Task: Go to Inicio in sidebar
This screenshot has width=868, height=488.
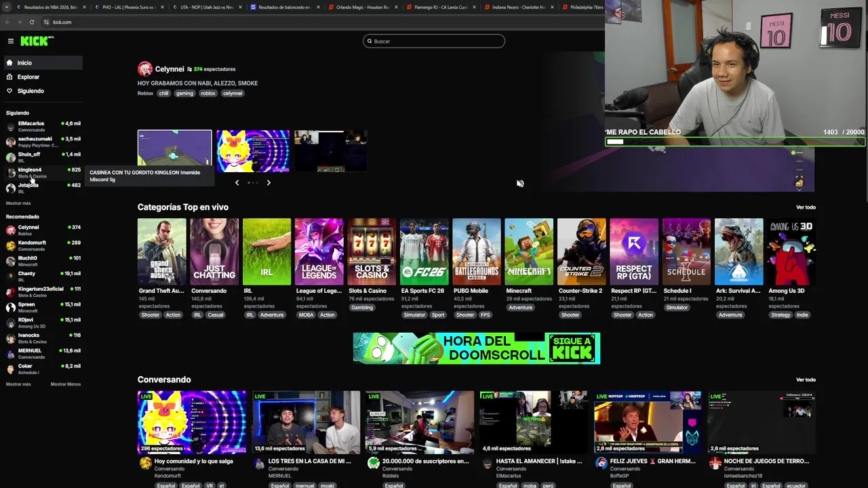Action: tap(42, 63)
